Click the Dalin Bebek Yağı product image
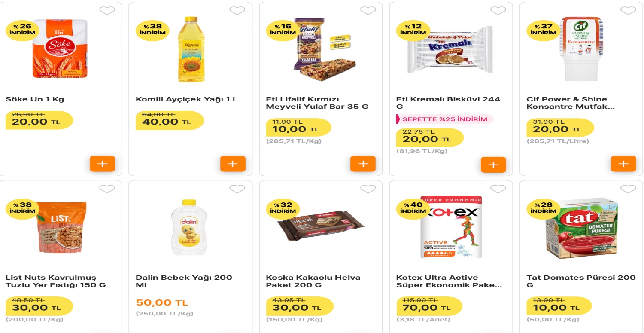The width and height of the screenshot is (644, 333). 190,227
